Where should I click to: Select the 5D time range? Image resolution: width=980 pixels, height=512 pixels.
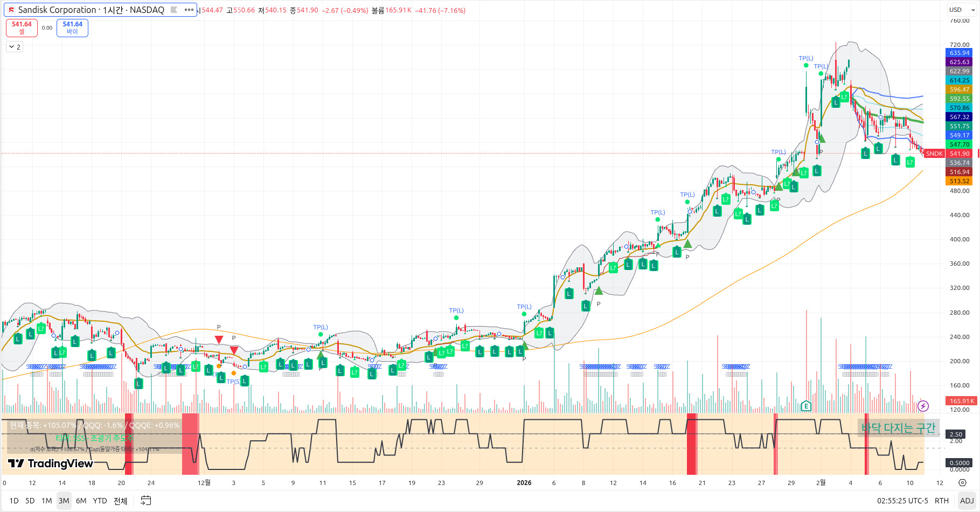(30, 501)
